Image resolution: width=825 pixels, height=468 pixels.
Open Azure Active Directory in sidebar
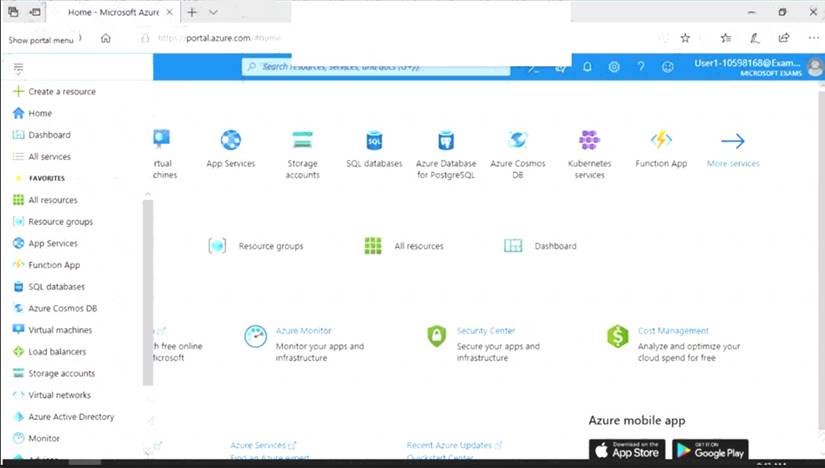pos(63,416)
